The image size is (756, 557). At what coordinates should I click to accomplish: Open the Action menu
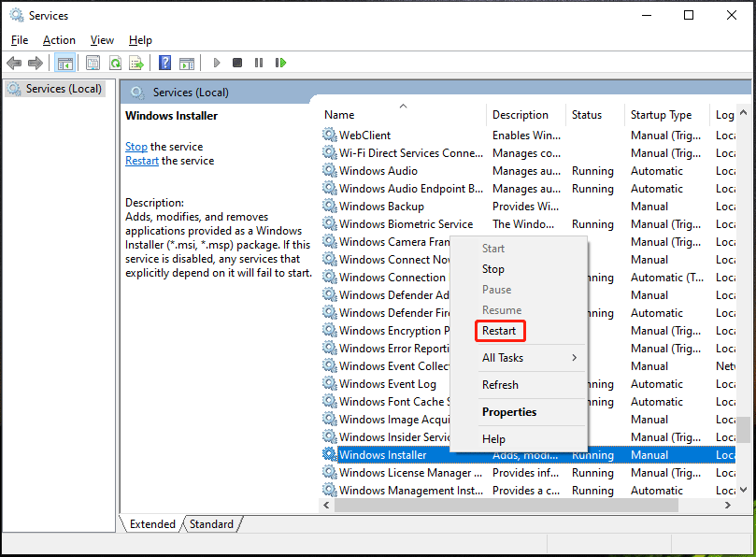click(x=59, y=40)
